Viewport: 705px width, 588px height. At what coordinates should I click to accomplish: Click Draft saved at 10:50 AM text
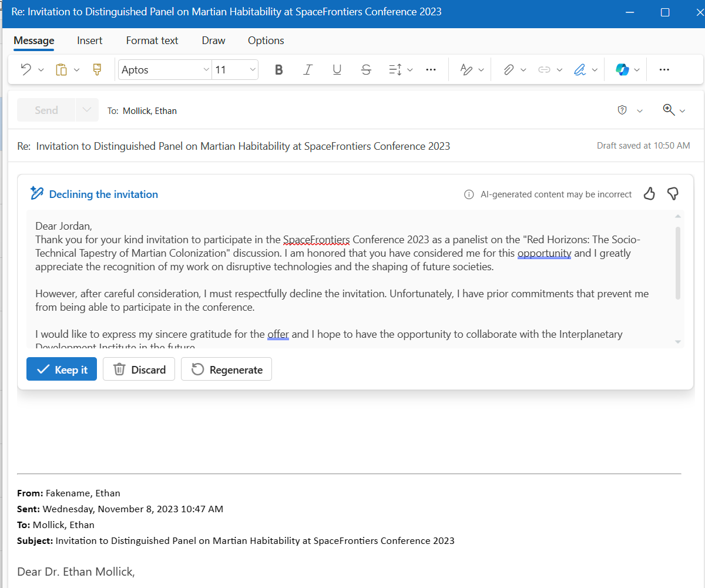[x=643, y=146]
